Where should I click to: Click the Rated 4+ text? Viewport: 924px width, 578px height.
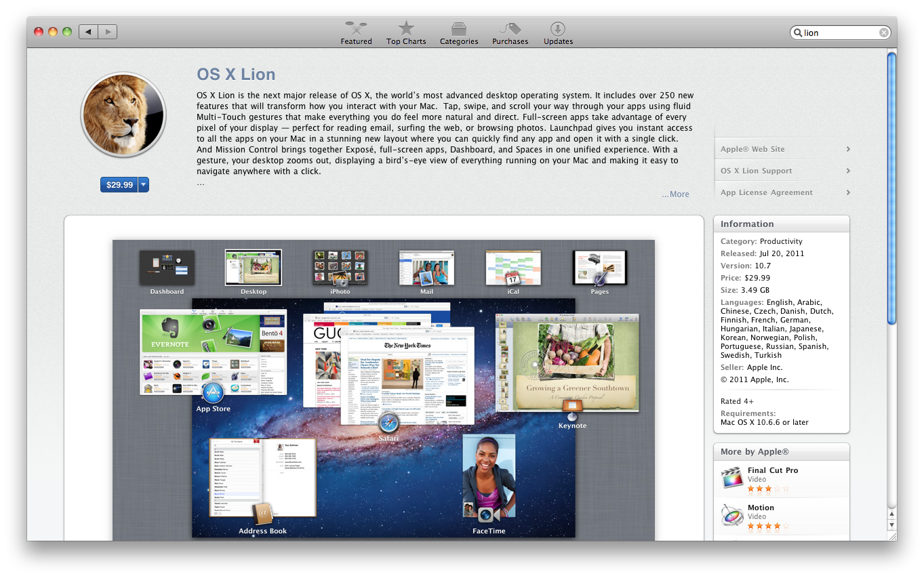737,401
